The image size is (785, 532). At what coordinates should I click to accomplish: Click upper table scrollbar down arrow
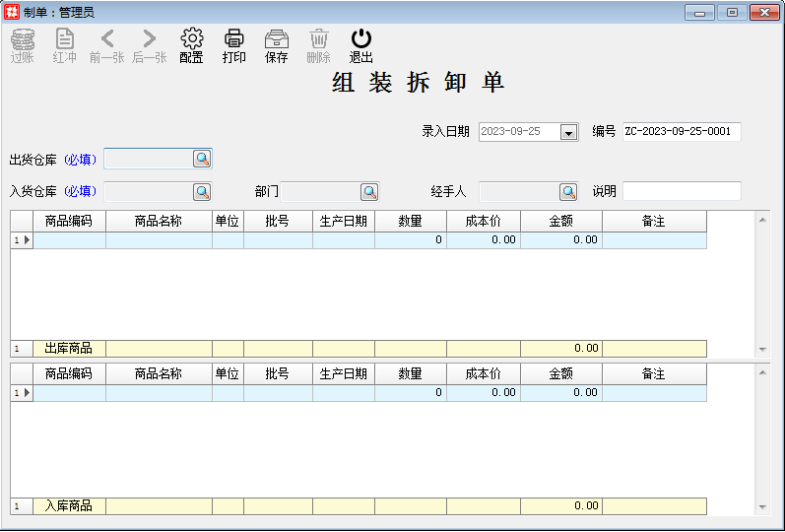coord(762,350)
